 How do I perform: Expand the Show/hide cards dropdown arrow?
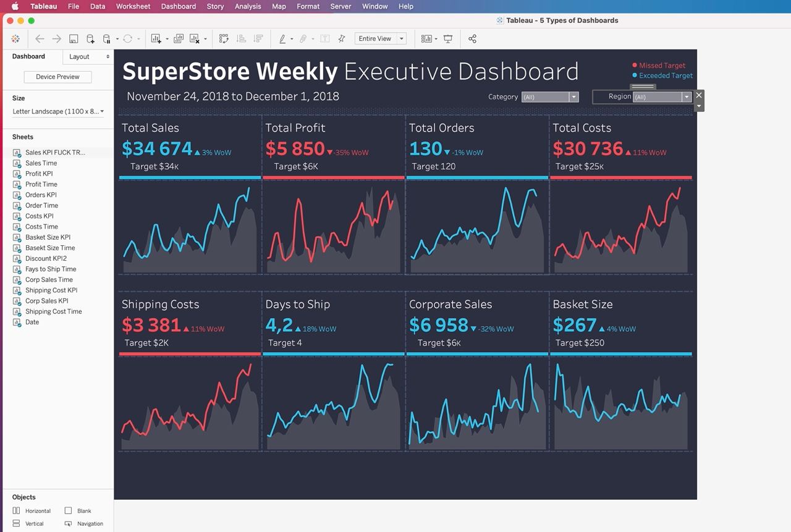(x=436, y=39)
